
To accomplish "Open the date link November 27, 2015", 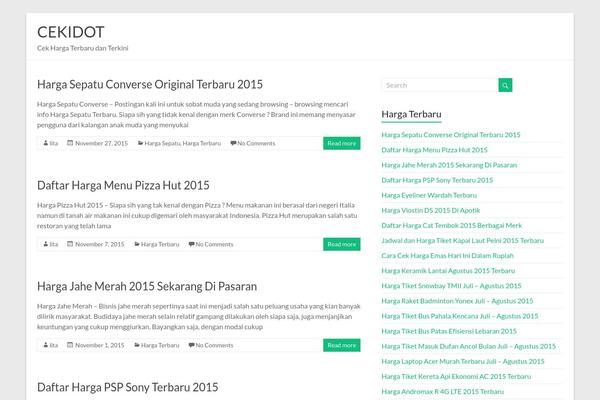I will pos(101,143).
